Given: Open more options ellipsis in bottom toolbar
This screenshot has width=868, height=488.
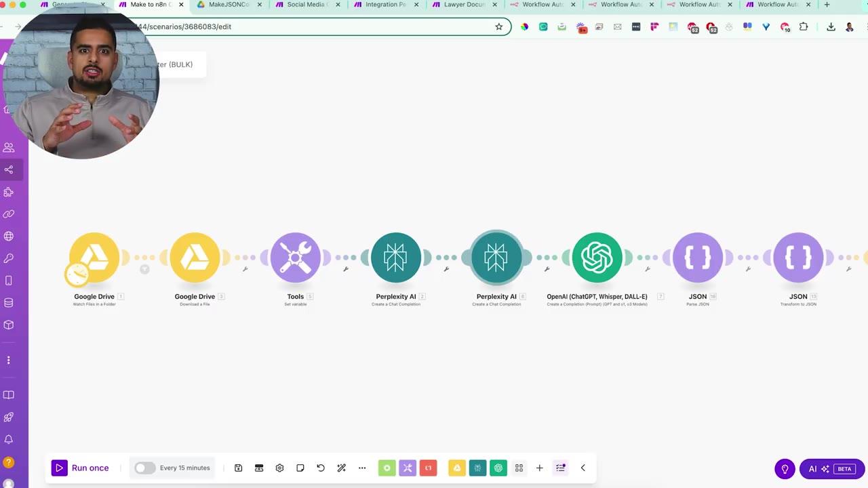Looking at the screenshot, I should [362, 468].
